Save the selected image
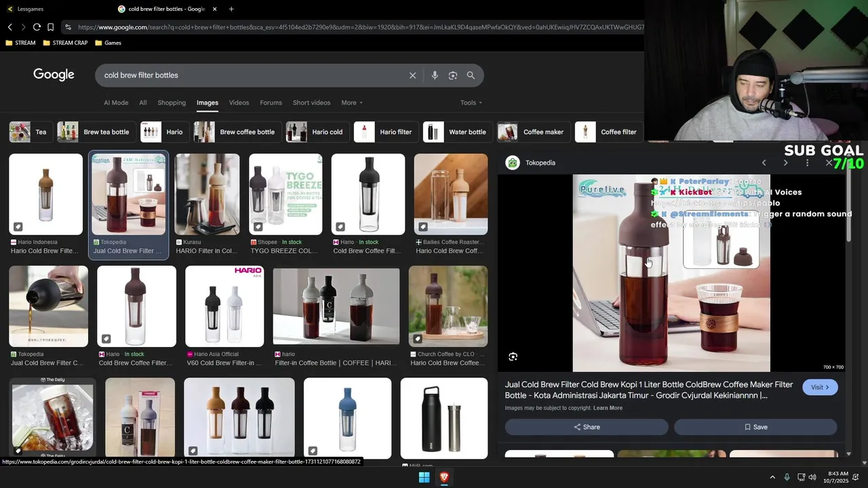 [x=755, y=427]
